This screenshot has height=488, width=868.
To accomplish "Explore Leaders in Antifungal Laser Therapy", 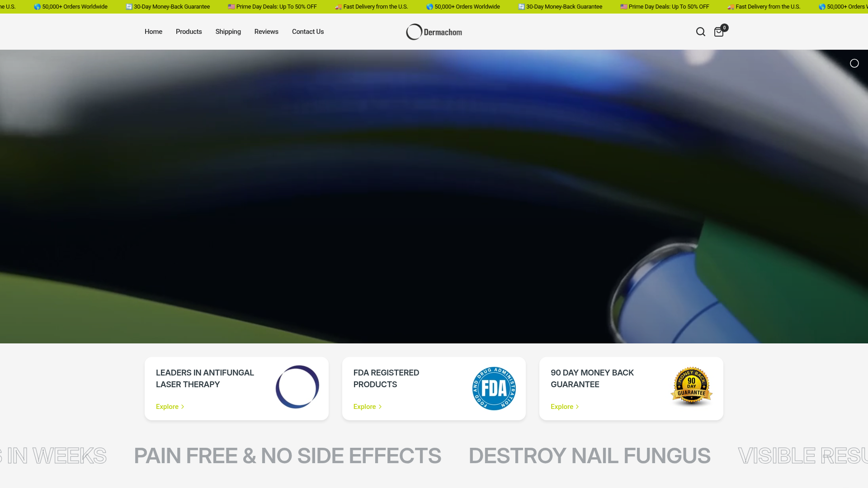I will tap(170, 407).
